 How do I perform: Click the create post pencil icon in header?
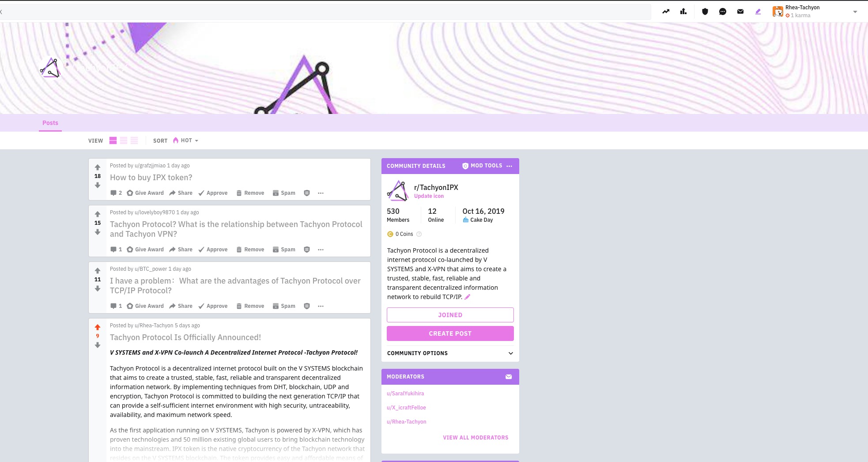(x=758, y=11)
